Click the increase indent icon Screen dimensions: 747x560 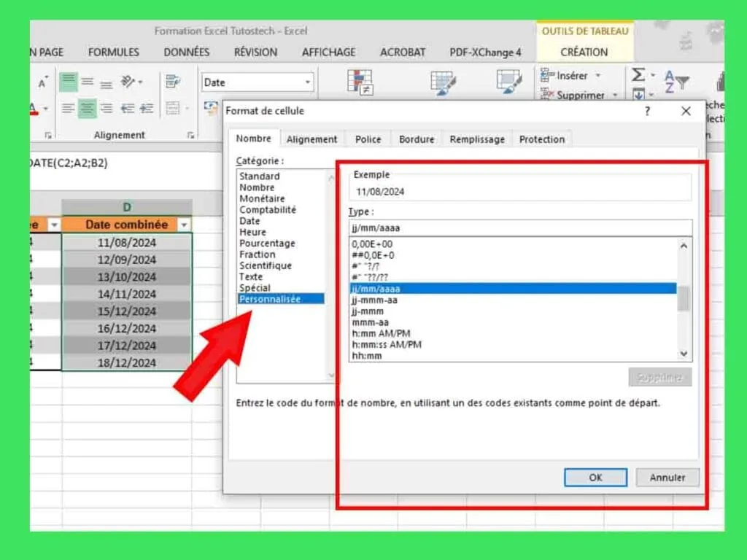point(146,107)
